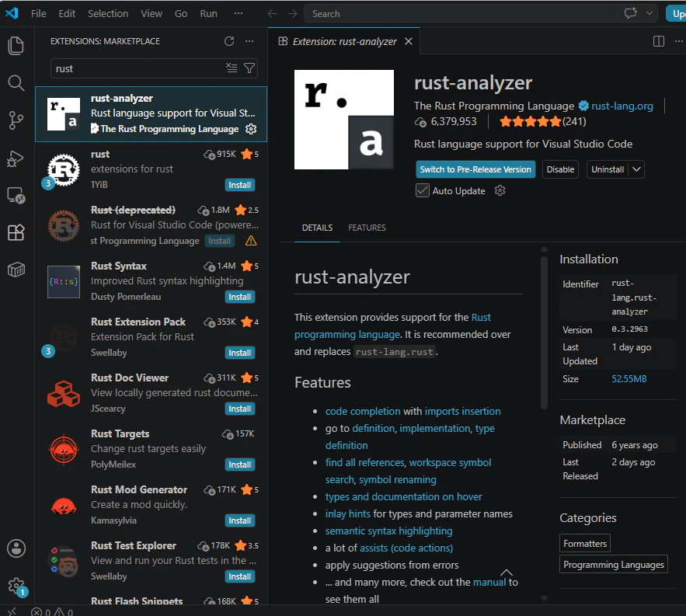686x616 pixels.
Task: Open the Selection menu
Action: (108, 13)
